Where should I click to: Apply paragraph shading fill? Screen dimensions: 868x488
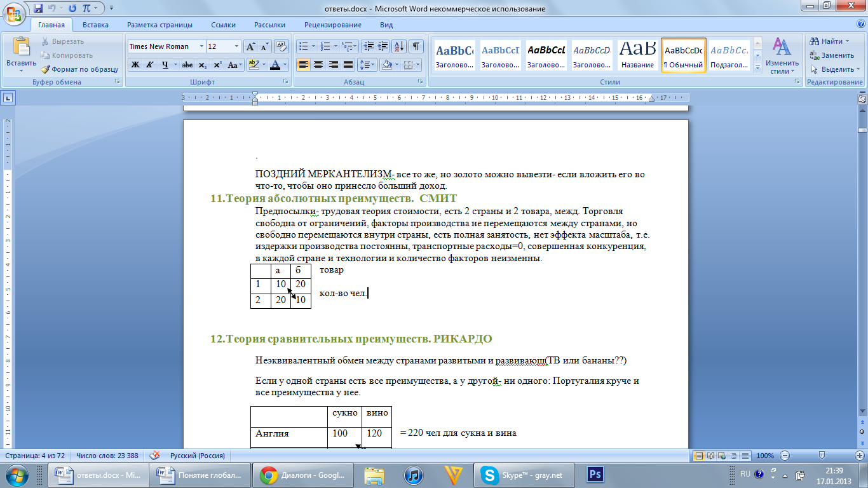coord(386,65)
